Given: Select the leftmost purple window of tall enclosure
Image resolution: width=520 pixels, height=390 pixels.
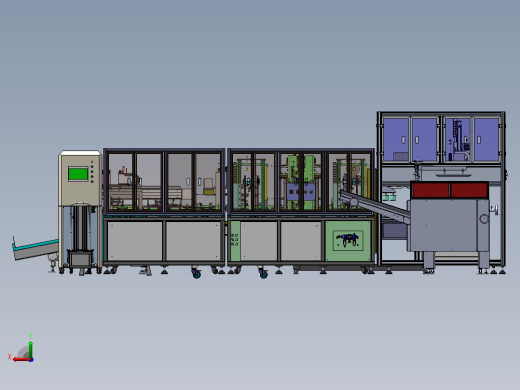Looking at the screenshot, I should tap(396, 140).
